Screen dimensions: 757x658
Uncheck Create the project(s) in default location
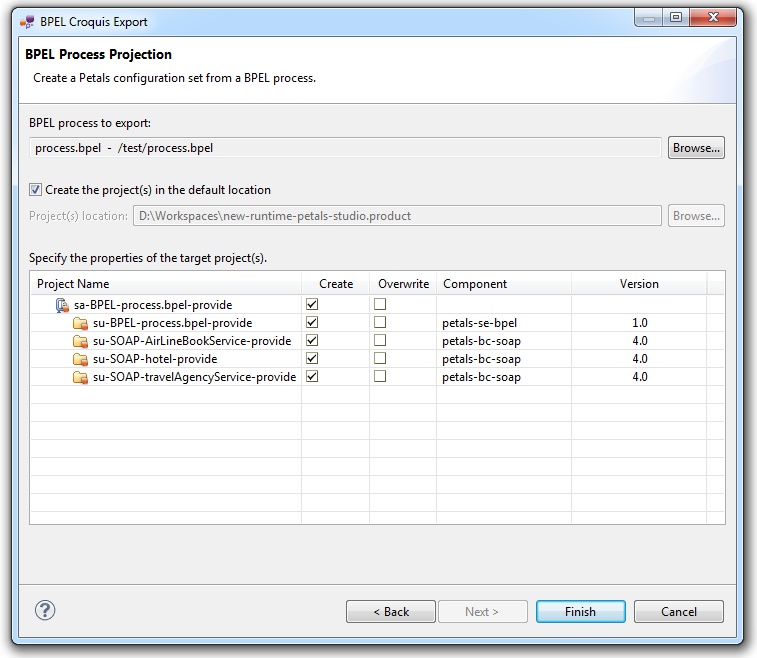(x=36, y=190)
